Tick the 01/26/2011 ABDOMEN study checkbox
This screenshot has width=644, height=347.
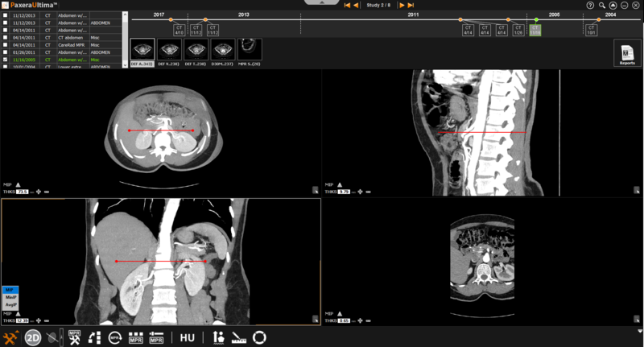tap(6, 52)
